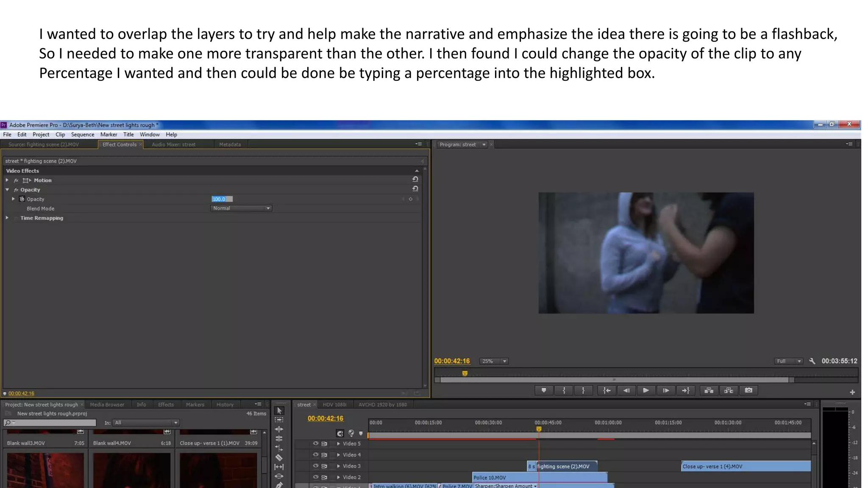Click the Program monitor playhead marker
868x488 pixels.
click(465, 373)
